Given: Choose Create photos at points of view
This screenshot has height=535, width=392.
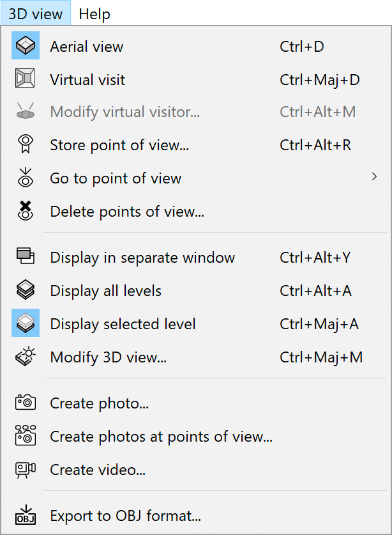Looking at the screenshot, I should [161, 437].
